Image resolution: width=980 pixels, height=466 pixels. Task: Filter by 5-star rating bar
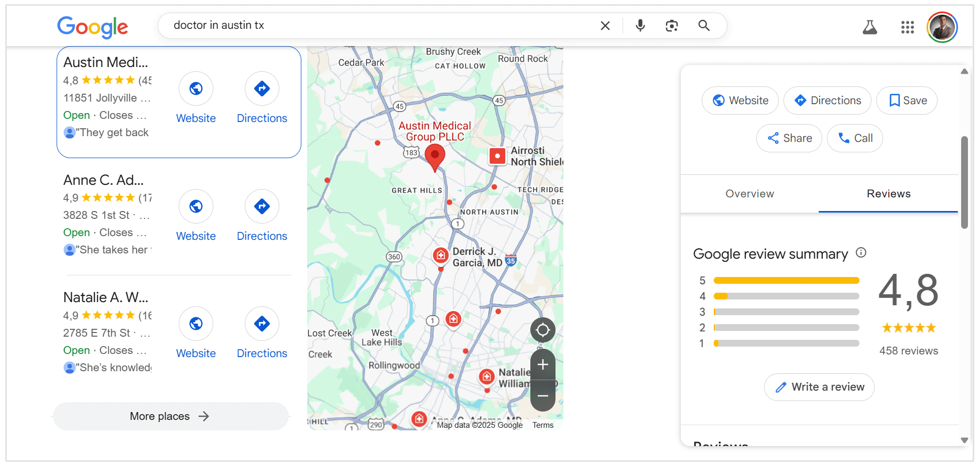coord(786,281)
